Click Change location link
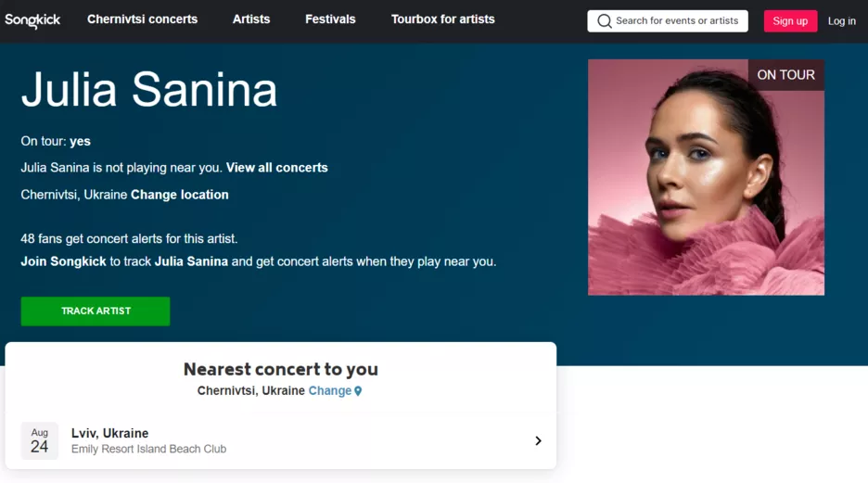This screenshot has height=483, width=868. point(180,195)
